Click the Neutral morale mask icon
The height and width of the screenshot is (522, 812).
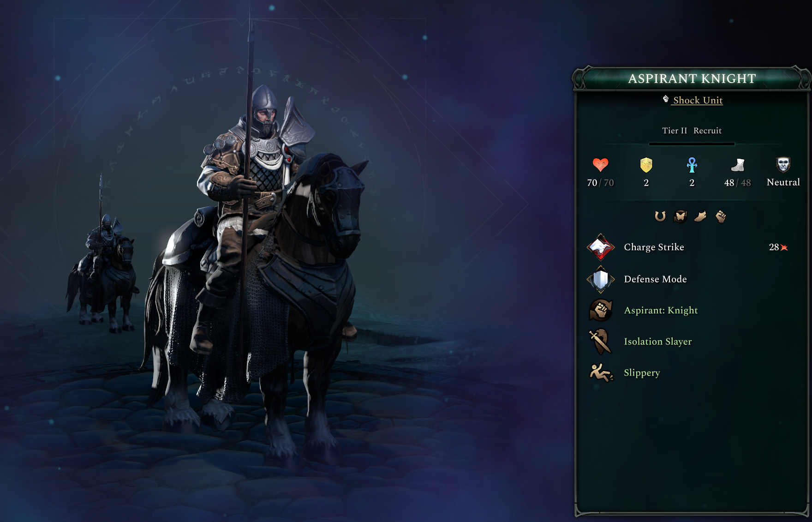point(783,164)
